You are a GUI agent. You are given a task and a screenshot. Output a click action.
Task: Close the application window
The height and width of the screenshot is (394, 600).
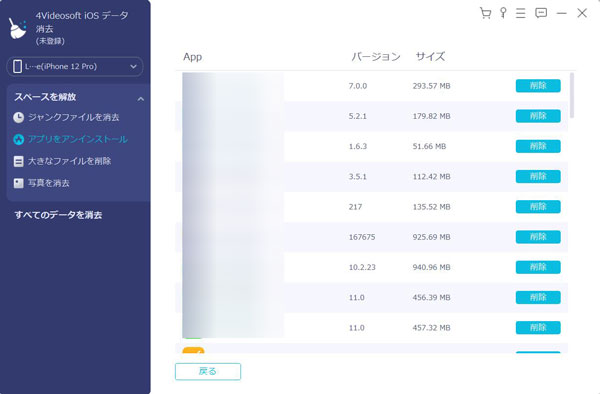click(582, 13)
